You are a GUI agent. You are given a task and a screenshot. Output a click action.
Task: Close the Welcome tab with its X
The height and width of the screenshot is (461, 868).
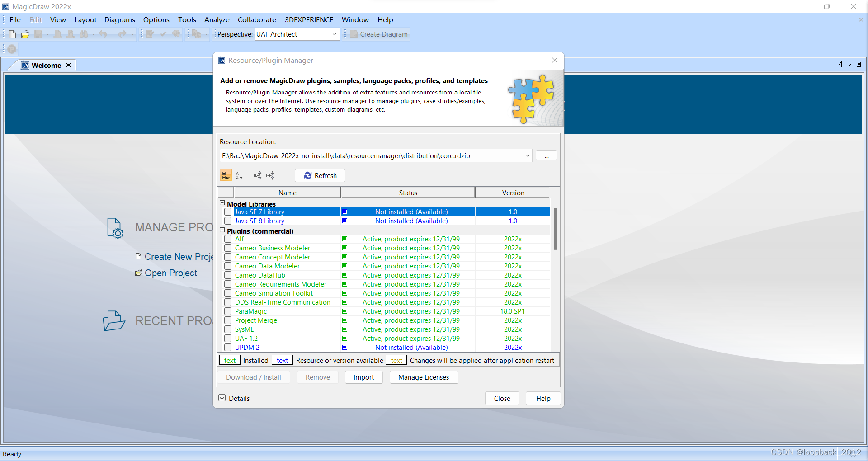click(x=69, y=65)
